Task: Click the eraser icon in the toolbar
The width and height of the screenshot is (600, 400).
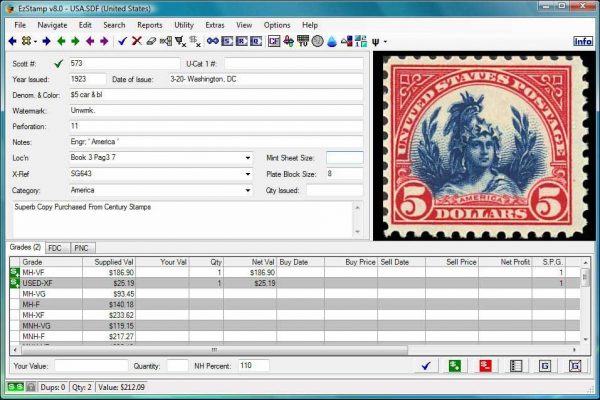Action: pyautogui.click(x=151, y=41)
